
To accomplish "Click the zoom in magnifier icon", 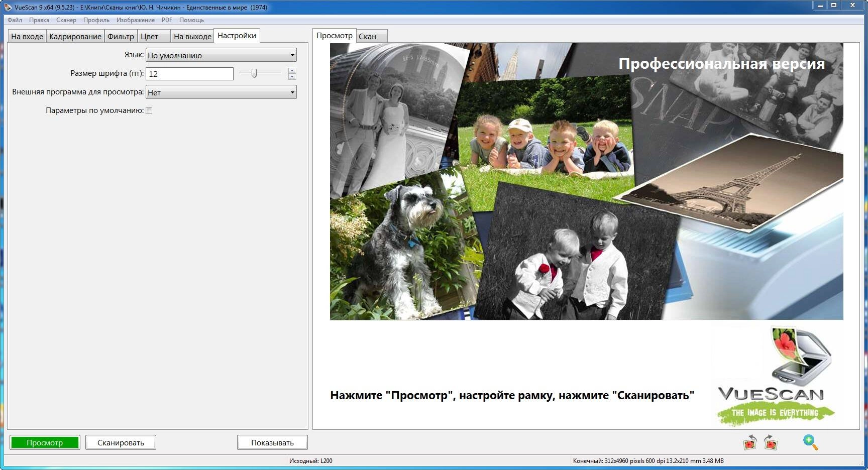I will (x=810, y=442).
